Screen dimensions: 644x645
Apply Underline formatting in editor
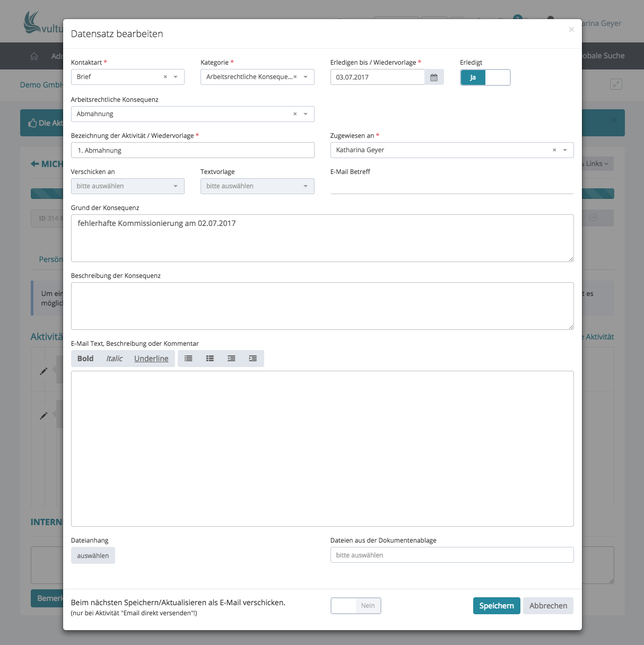pos(151,359)
